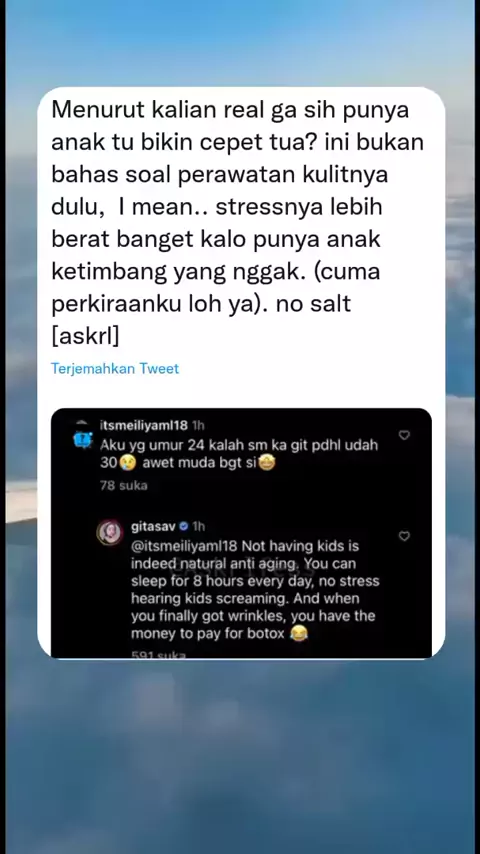Tap the heart icon on gitasav's reply
Screen dimensions: 480x854
pyautogui.click(x=404, y=536)
